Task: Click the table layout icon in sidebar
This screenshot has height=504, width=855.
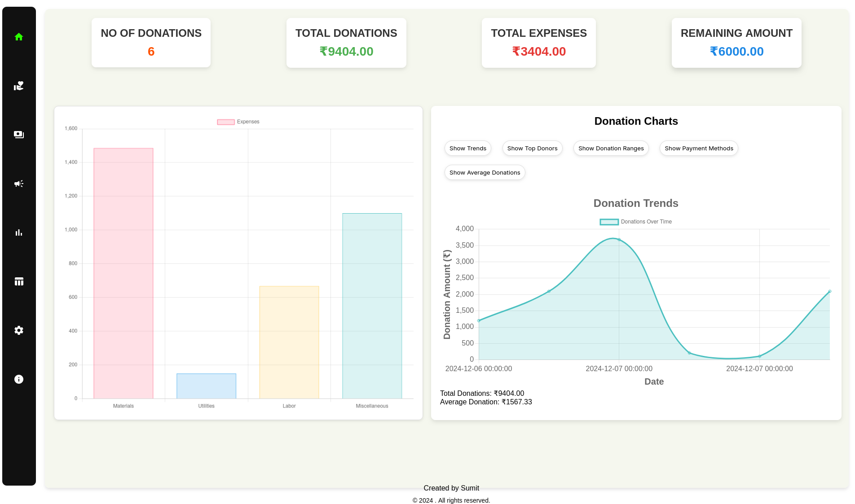Action: [x=19, y=281]
